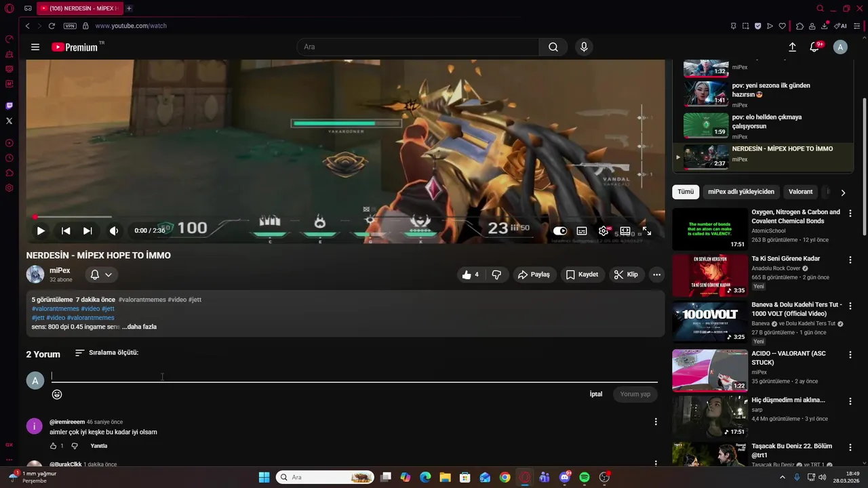The image size is (868, 488).
Task: Click the search magnifier button
Action: tap(553, 47)
